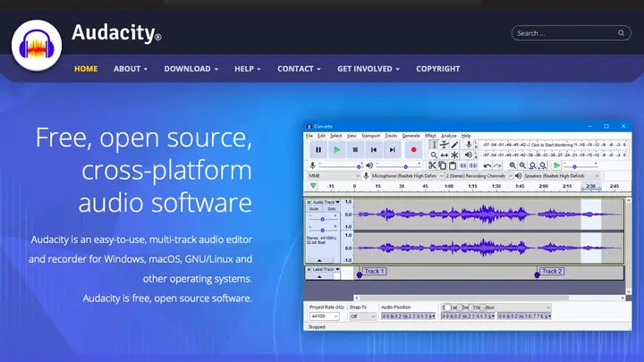This screenshot has height=362, width=644.
Task: Click the recording volume slider
Action: (341, 166)
